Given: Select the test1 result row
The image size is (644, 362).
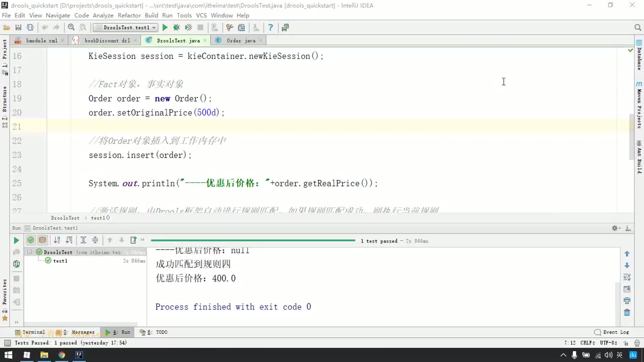Looking at the screenshot, I should click(86, 261).
